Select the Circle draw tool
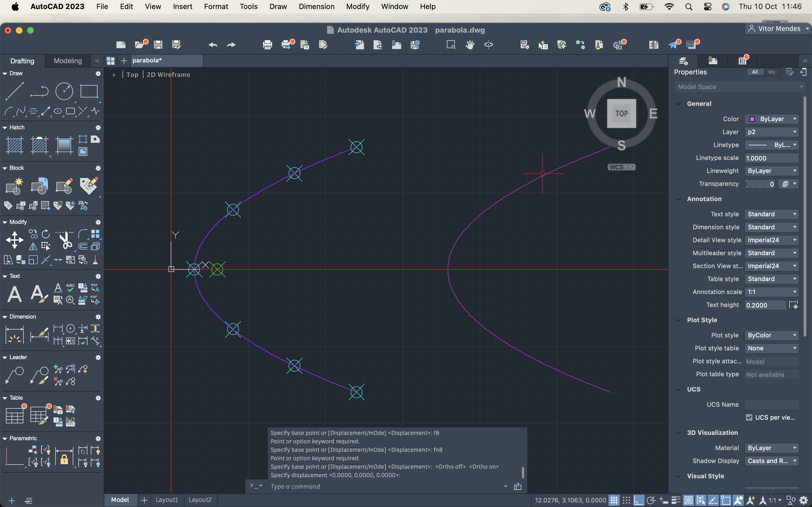Viewport: 812px width, 507px height. (64, 91)
